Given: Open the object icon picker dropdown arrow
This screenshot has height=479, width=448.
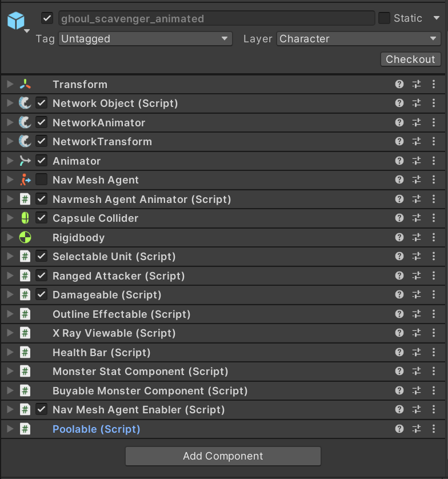Looking at the screenshot, I should pos(27,31).
